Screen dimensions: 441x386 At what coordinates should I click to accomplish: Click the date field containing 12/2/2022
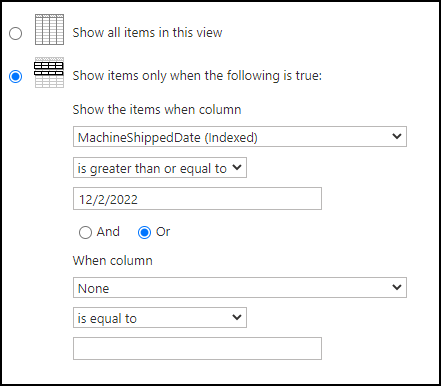tap(197, 199)
